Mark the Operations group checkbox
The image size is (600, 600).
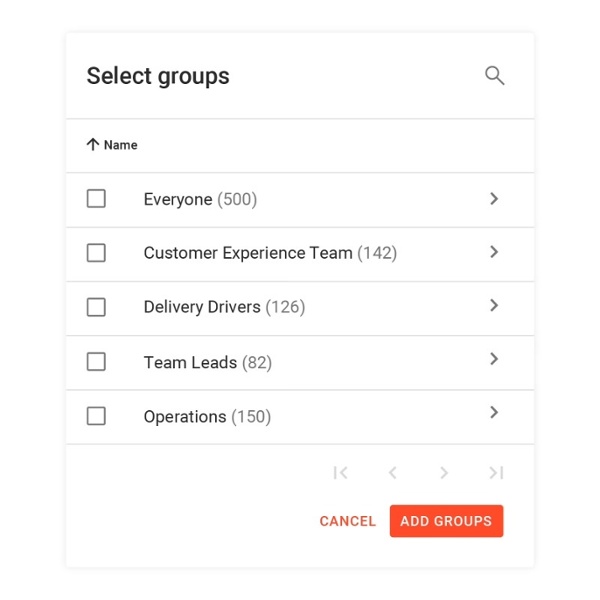coord(96,416)
